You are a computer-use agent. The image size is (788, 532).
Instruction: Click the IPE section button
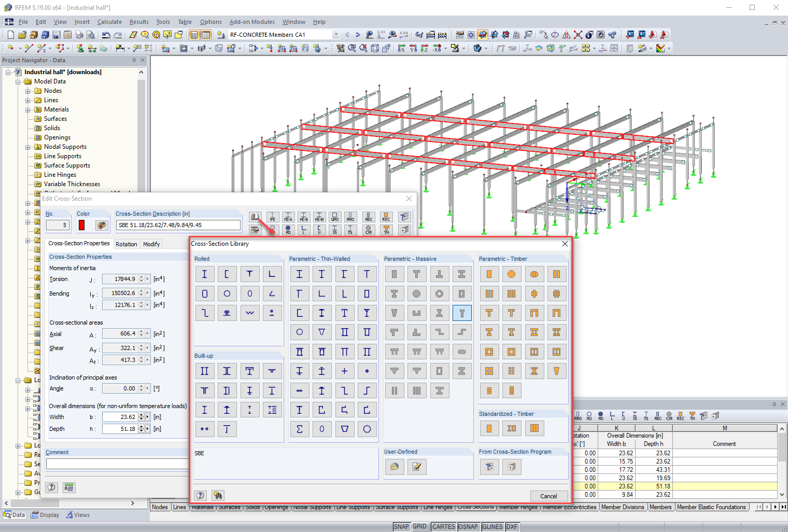273,217
